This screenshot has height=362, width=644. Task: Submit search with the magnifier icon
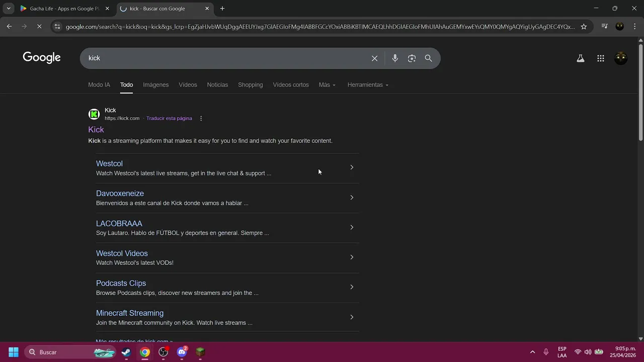click(428, 58)
